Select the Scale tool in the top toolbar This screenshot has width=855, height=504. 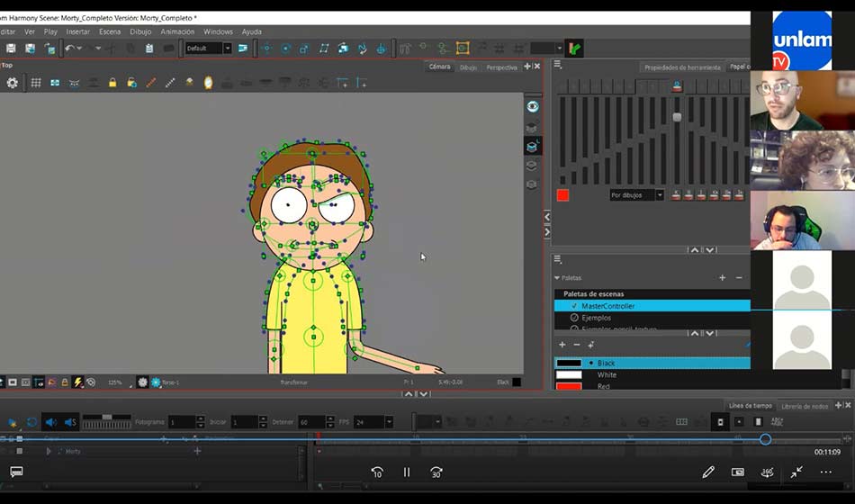[x=304, y=49]
